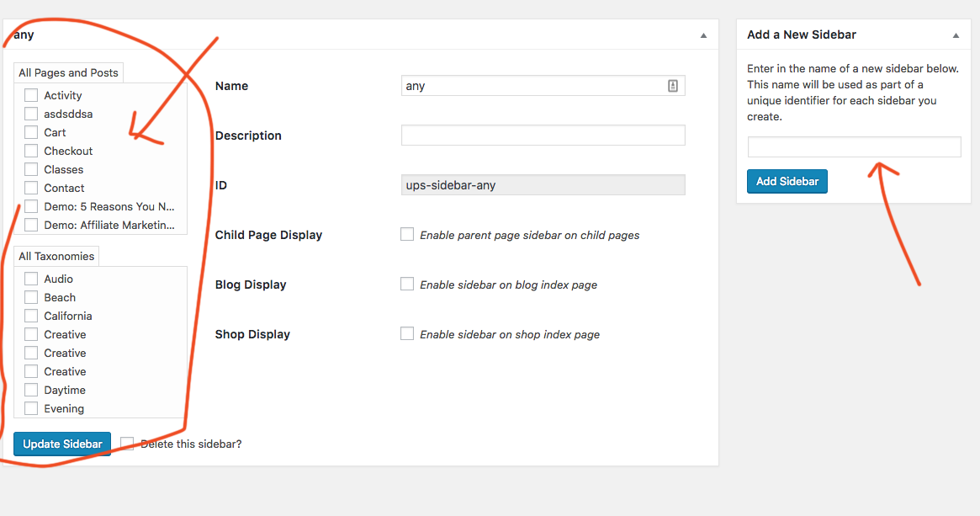Collapse the 'any' sidebar panel
Screen dimensions: 980x516
click(703, 35)
